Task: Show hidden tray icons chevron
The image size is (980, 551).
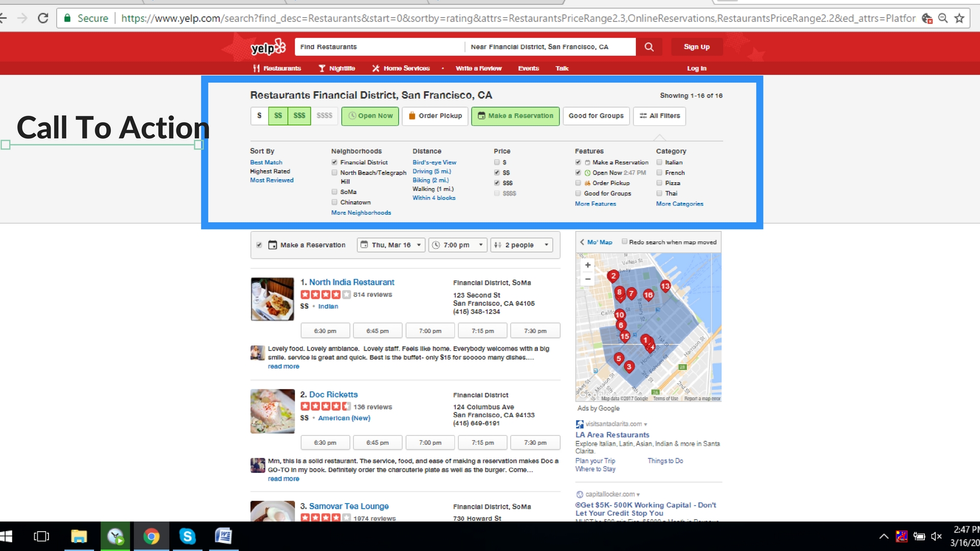Action: pos(884,536)
